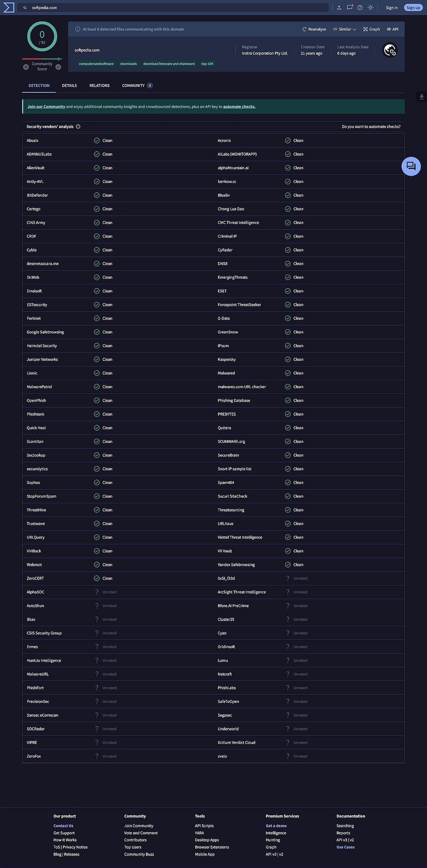Click the VirusTotal logo icon
Viewport: 427px width, 868px height.
(x=9, y=7)
